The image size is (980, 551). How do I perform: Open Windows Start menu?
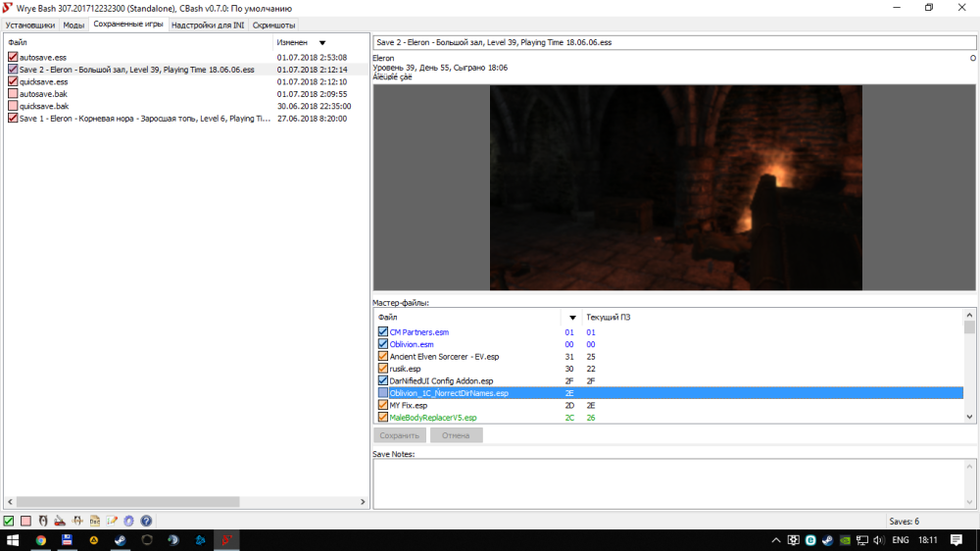pos(13,540)
